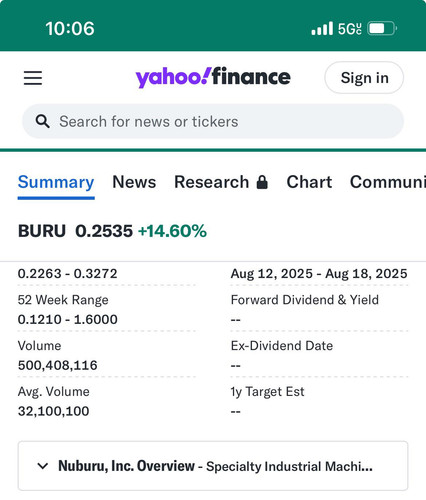The height and width of the screenshot is (500, 426).
Task: Tap the 10:06 clock in the status bar
Action: pos(70,29)
